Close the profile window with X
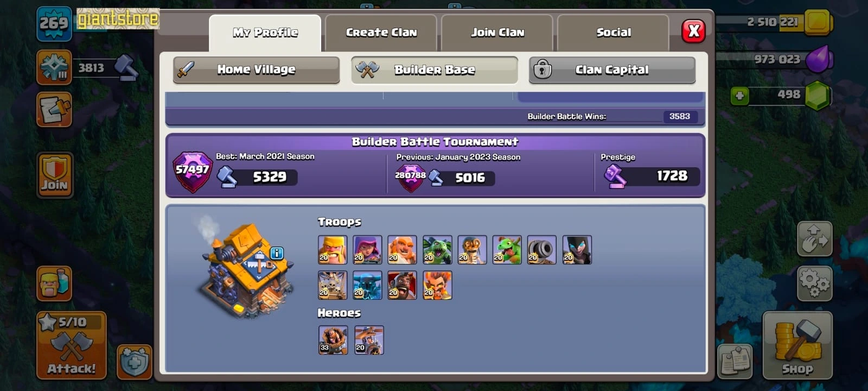Viewport: 868px width, 391px height. pyautogui.click(x=694, y=31)
